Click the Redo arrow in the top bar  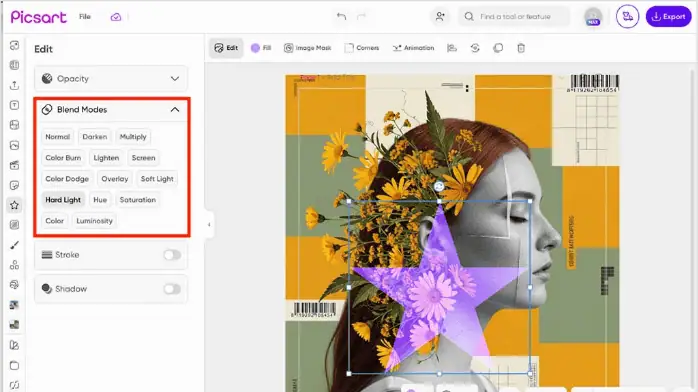361,16
